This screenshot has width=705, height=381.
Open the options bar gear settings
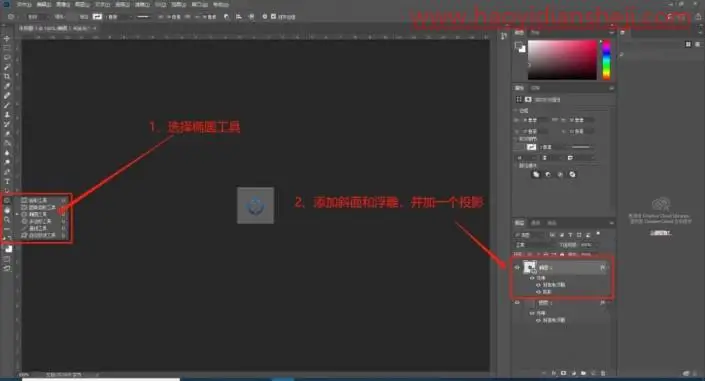click(x=264, y=17)
